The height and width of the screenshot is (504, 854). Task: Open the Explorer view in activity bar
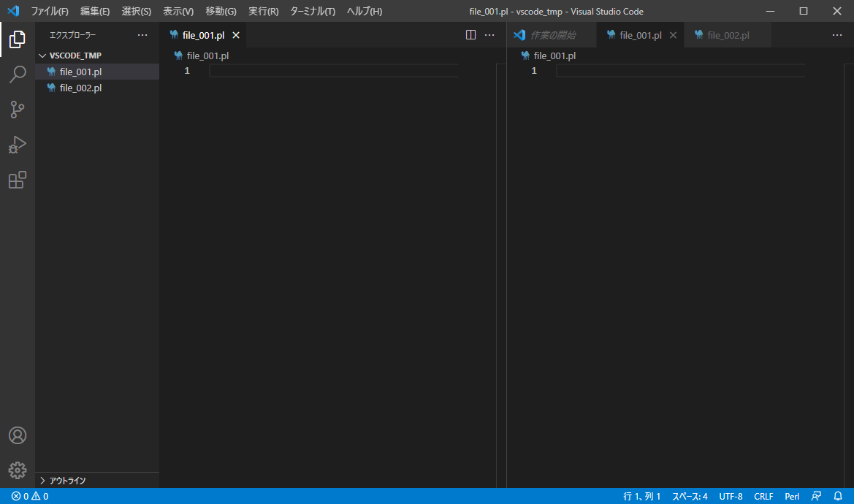[x=18, y=39]
